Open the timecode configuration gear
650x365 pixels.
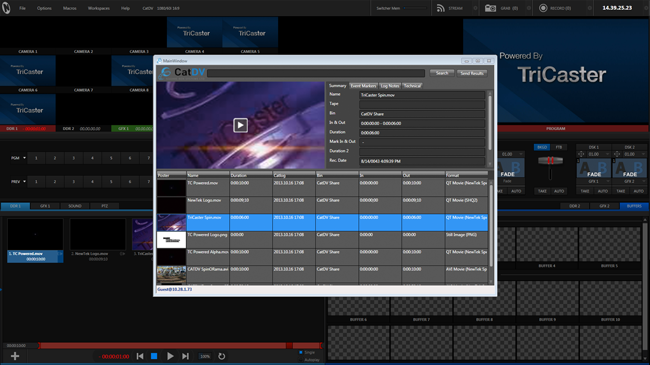click(646, 8)
